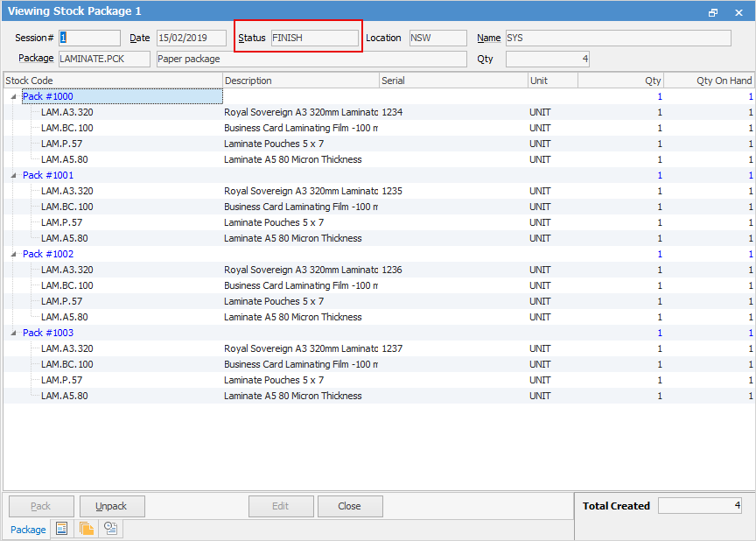Sort by the Description column header
This screenshot has width=756, height=541.
(300, 81)
